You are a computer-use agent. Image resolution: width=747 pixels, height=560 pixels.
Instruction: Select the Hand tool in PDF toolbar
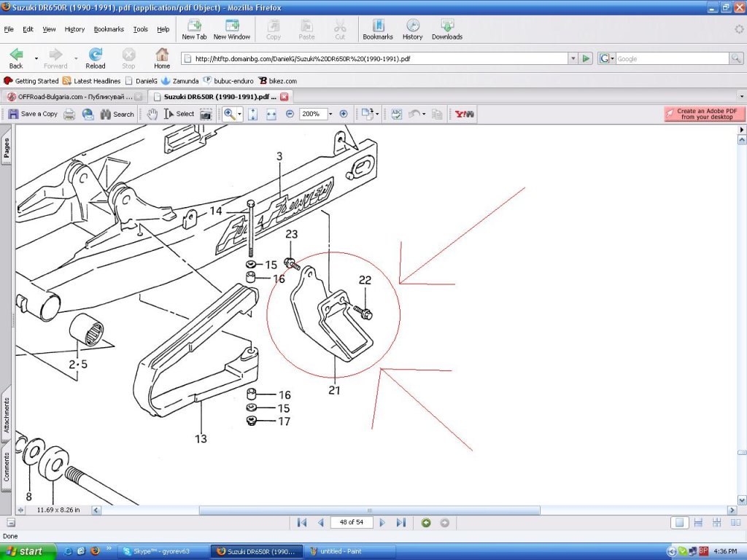point(152,114)
